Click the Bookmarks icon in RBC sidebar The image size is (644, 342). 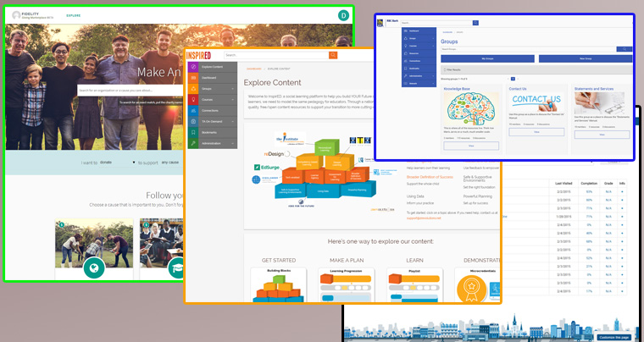pos(405,69)
